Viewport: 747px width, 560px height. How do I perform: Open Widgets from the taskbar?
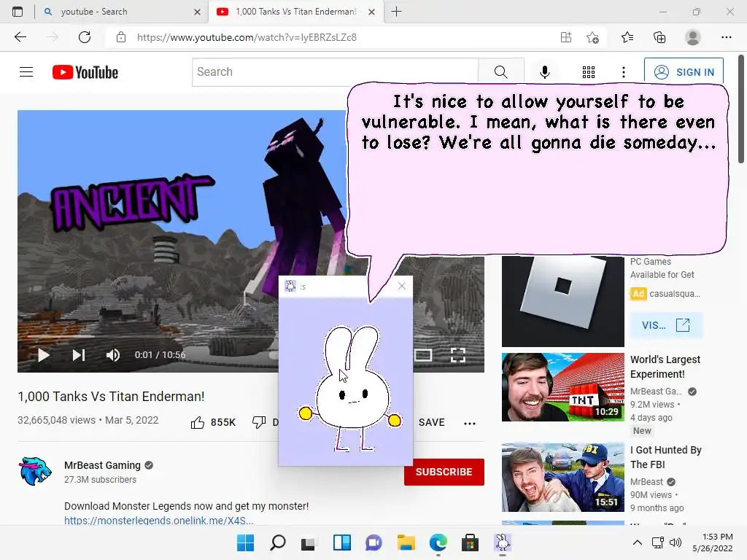coord(342,542)
